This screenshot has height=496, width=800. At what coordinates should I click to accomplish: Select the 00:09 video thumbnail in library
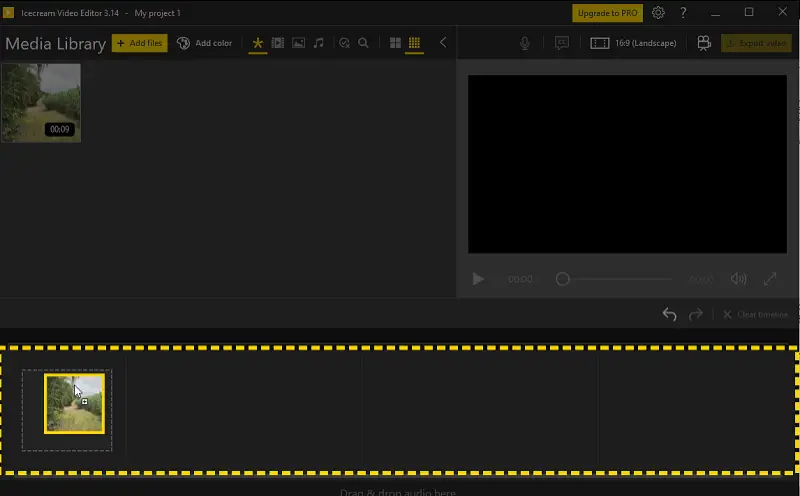(41, 103)
